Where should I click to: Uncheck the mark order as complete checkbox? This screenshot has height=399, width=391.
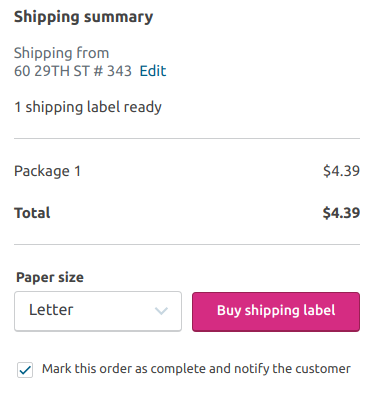(x=25, y=370)
